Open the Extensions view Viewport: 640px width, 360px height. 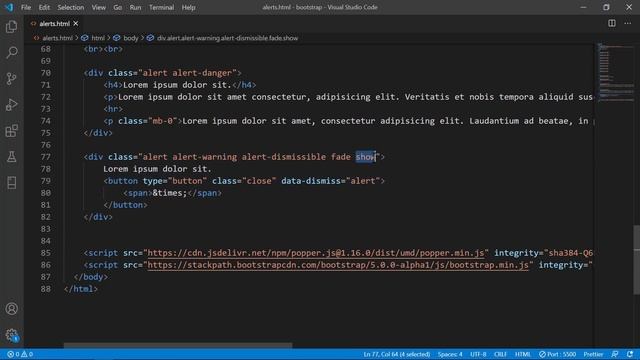click(x=11, y=131)
